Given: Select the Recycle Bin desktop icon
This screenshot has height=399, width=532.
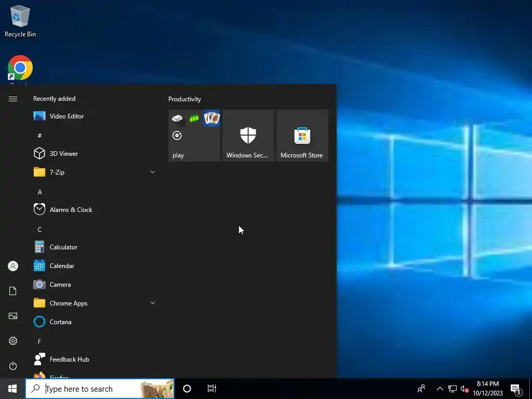Looking at the screenshot, I should point(20,21).
